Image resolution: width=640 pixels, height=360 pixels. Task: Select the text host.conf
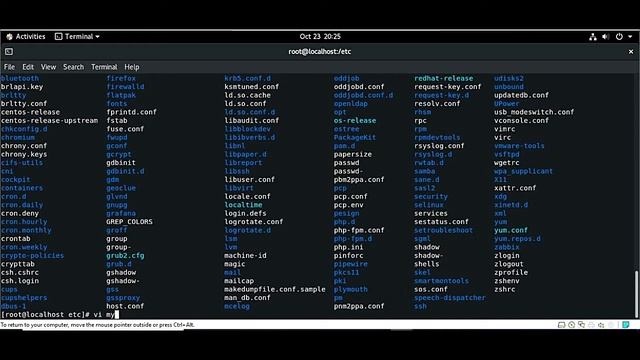coord(125,306)
